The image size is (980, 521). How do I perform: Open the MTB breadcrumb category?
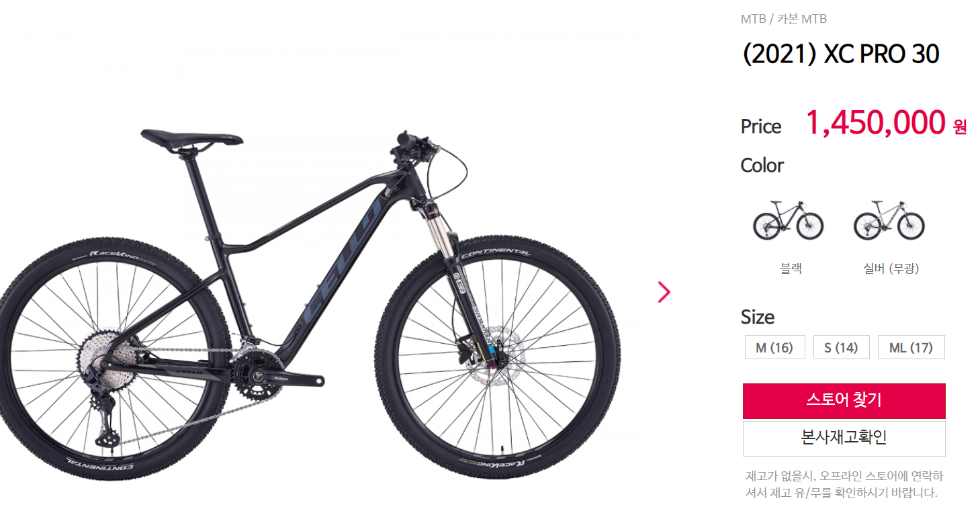coord(753,19)
